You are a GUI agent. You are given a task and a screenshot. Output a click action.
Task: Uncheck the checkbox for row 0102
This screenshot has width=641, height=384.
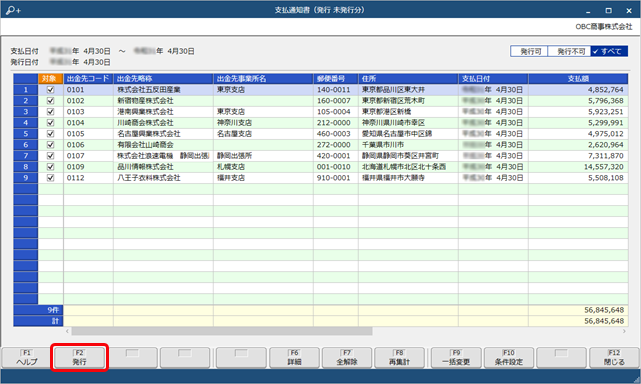[51, 101]
